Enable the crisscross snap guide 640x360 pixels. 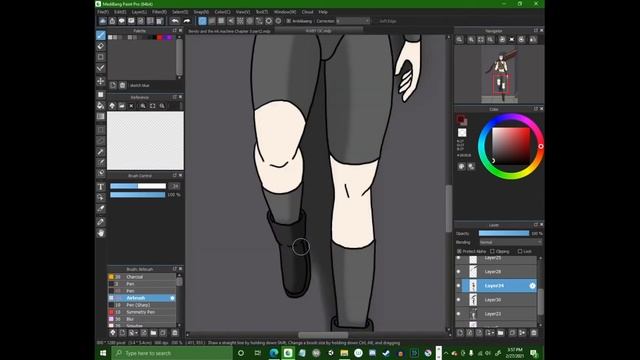[x=221, y=21]
